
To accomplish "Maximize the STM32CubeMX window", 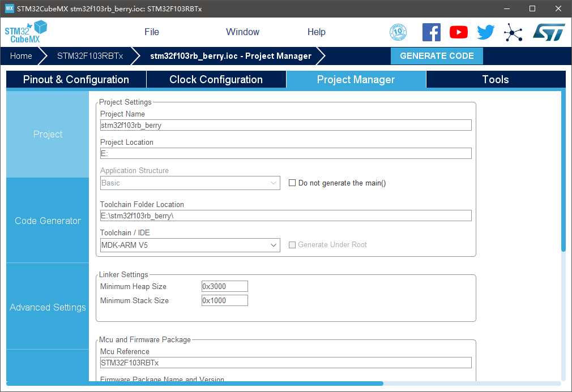I will pyautogui.click(x=532, y=8).
